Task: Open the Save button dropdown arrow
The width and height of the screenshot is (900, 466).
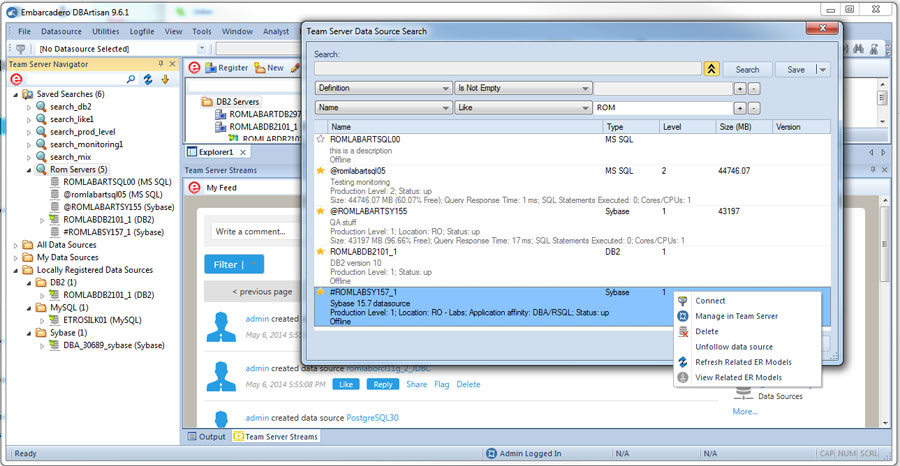Action: point(823,69)
